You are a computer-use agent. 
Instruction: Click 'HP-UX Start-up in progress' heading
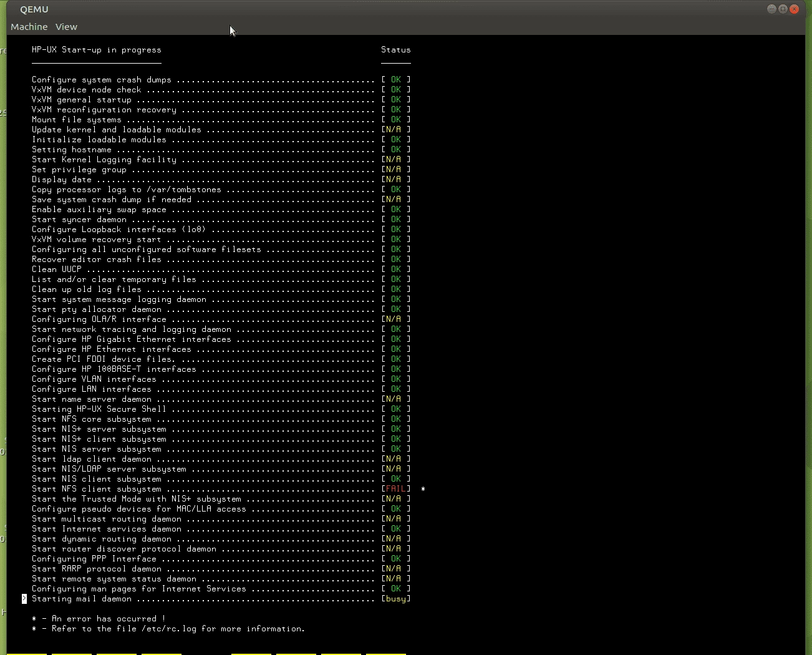(97, 50)
